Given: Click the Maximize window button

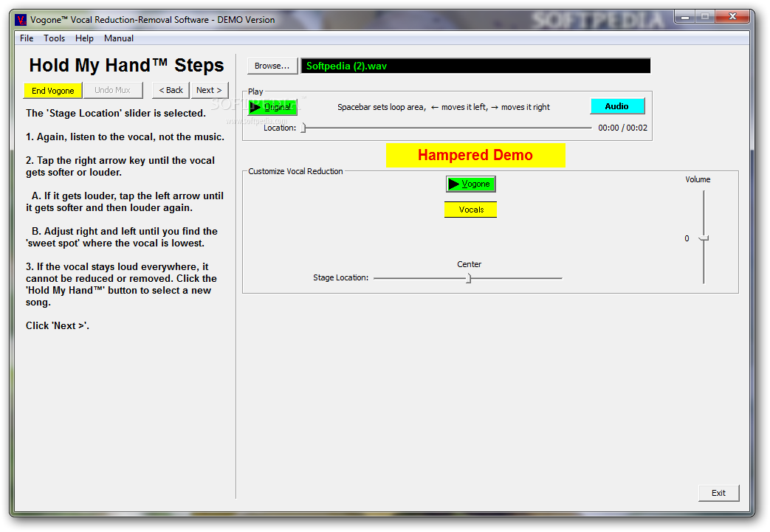Looking at the screenshot, I should coord(705,17).
